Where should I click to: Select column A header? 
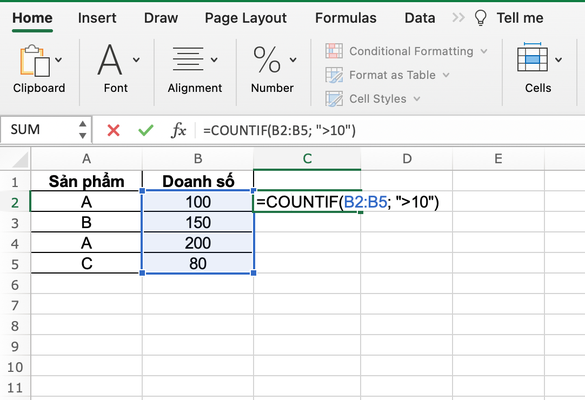(87, 159)
